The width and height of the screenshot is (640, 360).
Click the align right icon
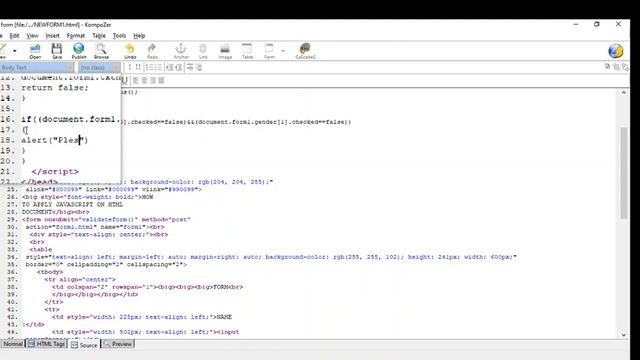click(x=153, y=80)
